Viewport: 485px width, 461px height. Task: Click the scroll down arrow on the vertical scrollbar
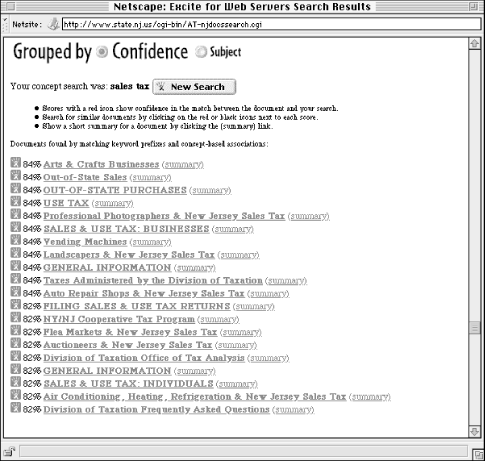(x=474, y=432)
